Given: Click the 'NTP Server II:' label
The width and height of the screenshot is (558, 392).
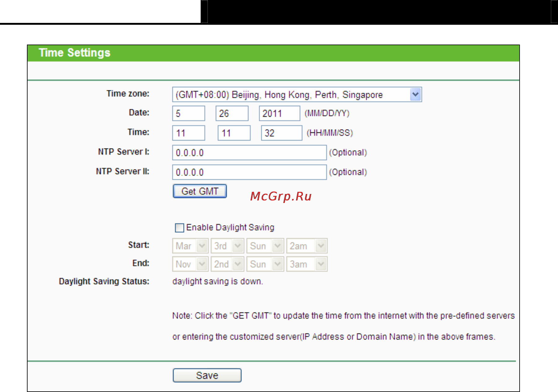Looking at the screenshot, I should click(122, 171).
